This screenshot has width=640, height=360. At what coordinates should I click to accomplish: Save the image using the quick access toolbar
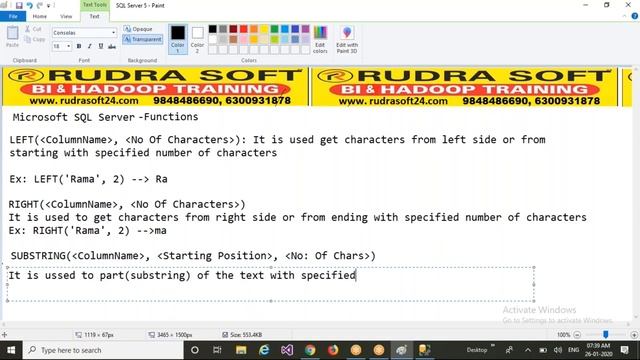pos(19,5)
